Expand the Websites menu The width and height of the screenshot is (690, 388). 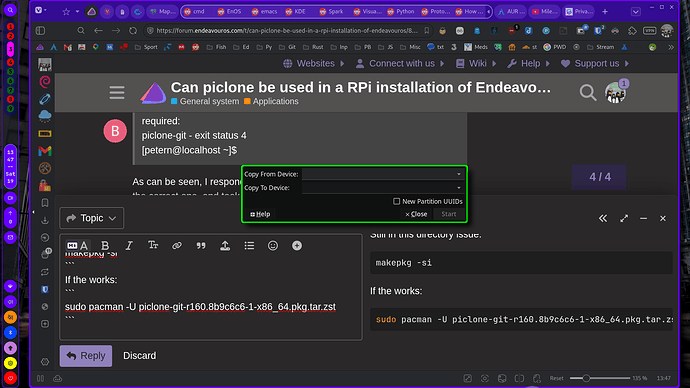pyautogui.click(x=314, y=63)
